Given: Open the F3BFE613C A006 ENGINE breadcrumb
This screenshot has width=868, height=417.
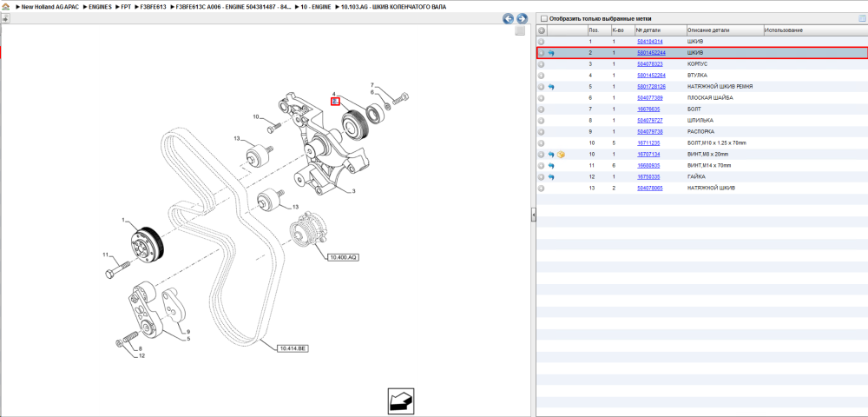Looking at the screenshot, I should click(233, 7).
